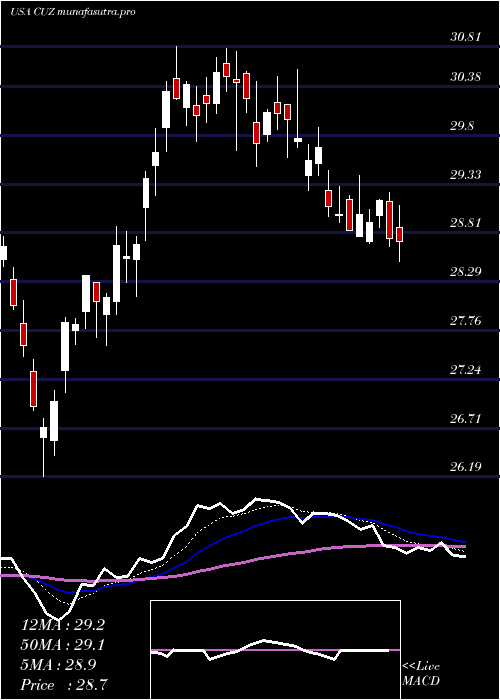Select the 27.76 price axis label

(x=465, y=321)
